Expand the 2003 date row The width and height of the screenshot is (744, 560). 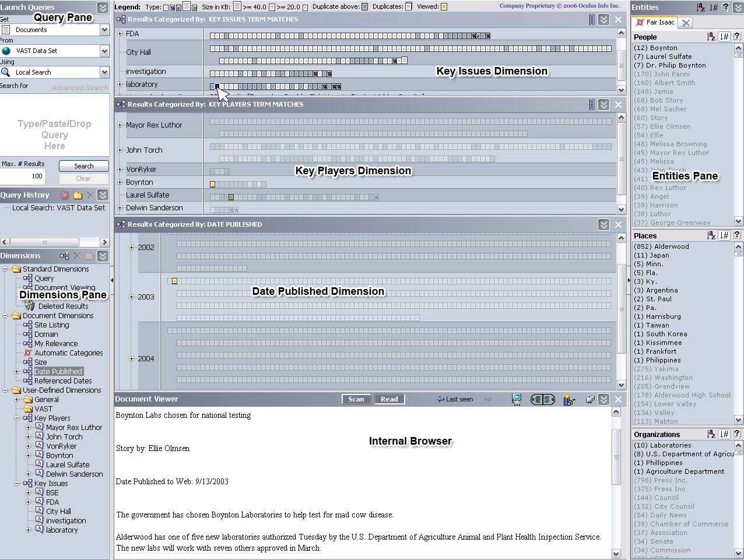(x=132, y=297)
